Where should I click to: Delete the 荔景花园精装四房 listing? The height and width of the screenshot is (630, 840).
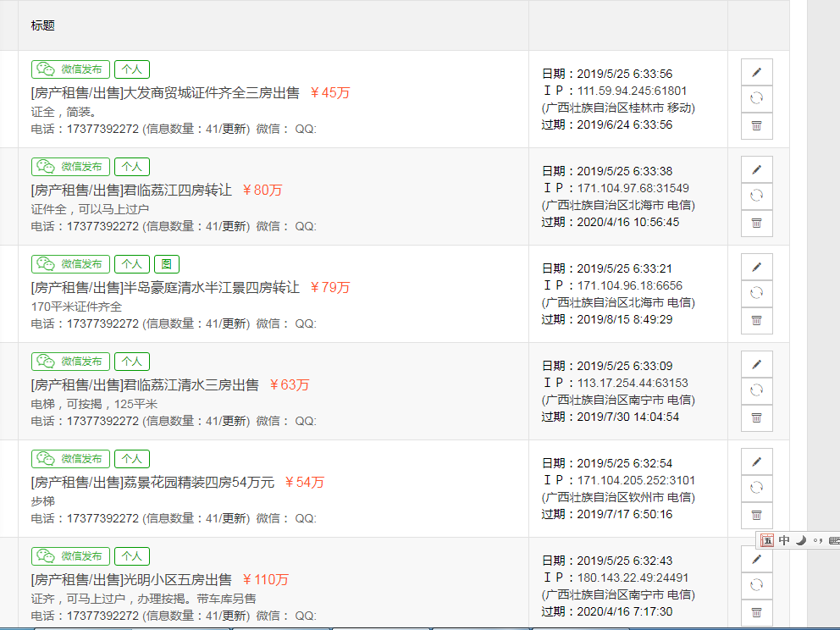[756, 516]
